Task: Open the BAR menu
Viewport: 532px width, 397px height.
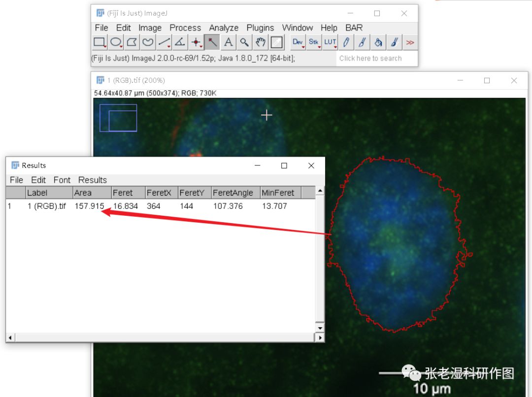Action: pyautogui.click(x=354, y=28)
